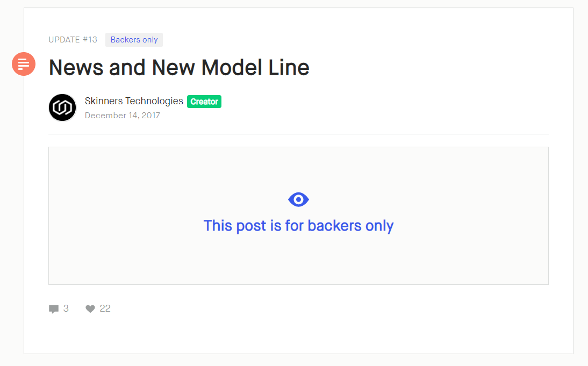Click the blue eye icon

tap(298, 199)
